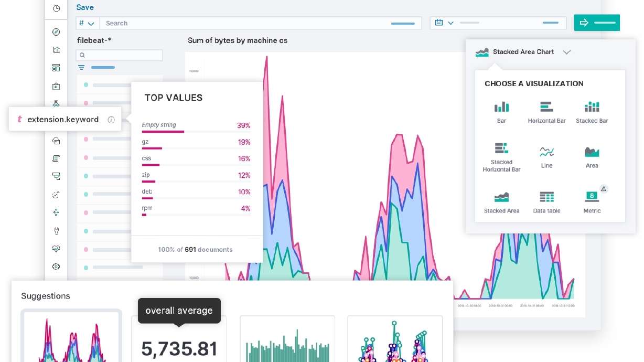Choose Stacked Bar in the visualization chooser
The height and width of the screenshot is (362, 644).
tap(592, 108)
